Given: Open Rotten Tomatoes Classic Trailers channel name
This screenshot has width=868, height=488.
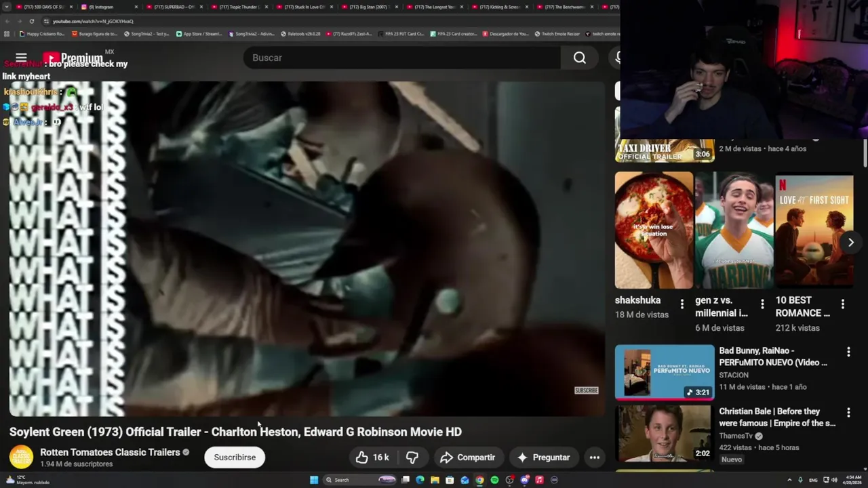Looking at the screenshot, I should 110,452.
